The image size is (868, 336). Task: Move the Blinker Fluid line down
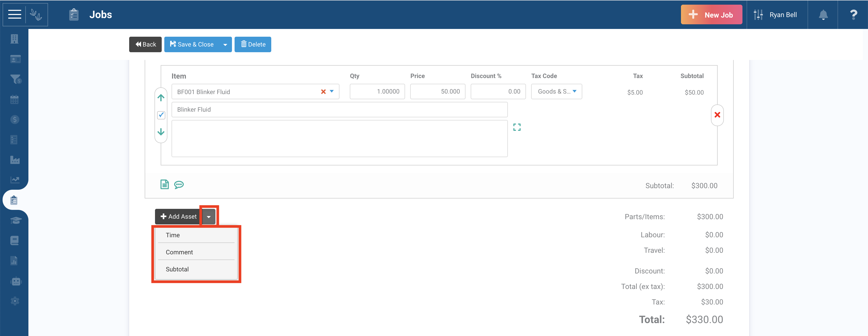point(161,132)
